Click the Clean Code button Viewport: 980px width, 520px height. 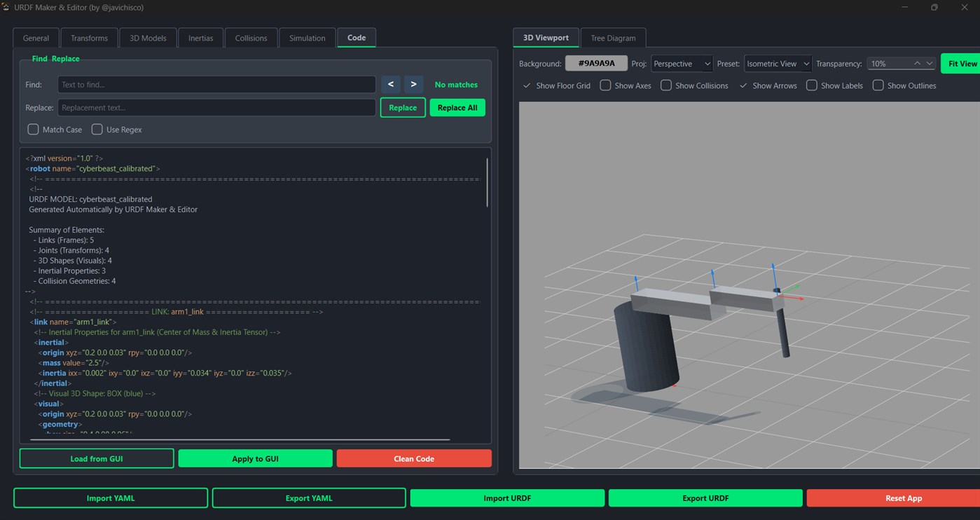click(x=414, y=458)
